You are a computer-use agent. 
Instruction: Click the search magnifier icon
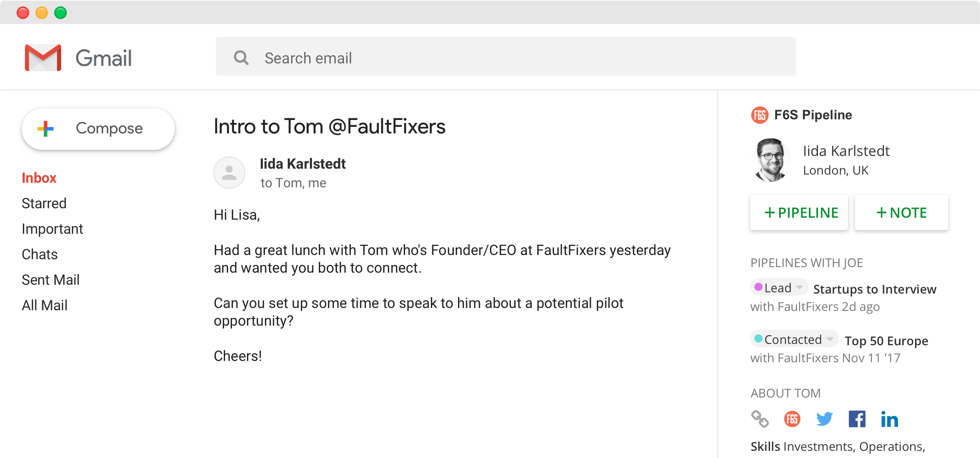click(241, 58)
